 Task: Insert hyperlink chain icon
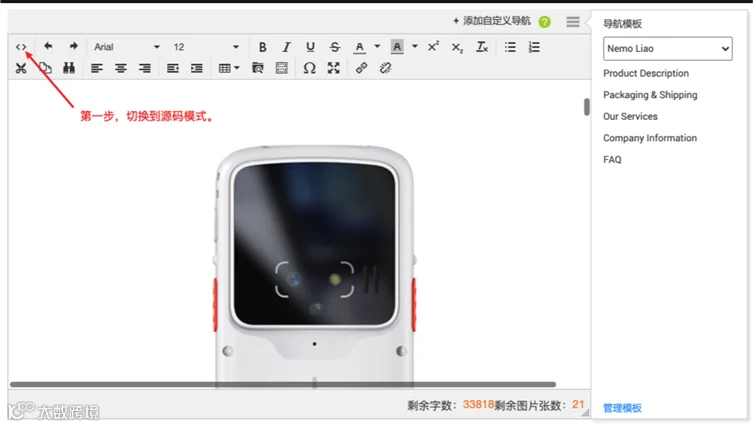point(361,68)
